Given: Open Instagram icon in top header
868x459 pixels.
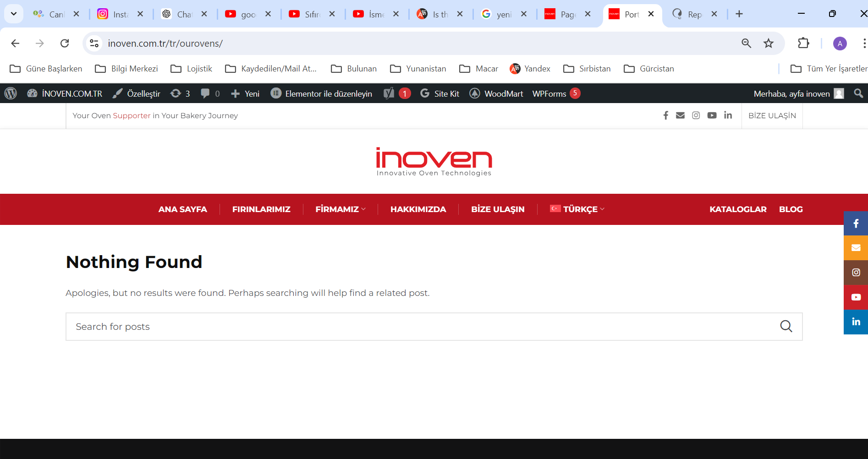Looking at the screenshot, I should pyautogui.click(x=696, y=115).
